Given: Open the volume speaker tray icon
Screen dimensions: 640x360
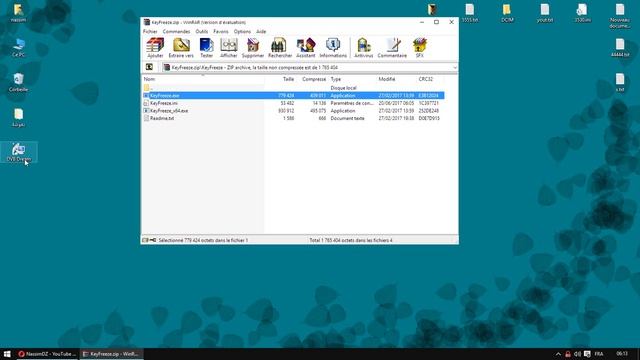Looking at the screenshot, I should (577, 354).
